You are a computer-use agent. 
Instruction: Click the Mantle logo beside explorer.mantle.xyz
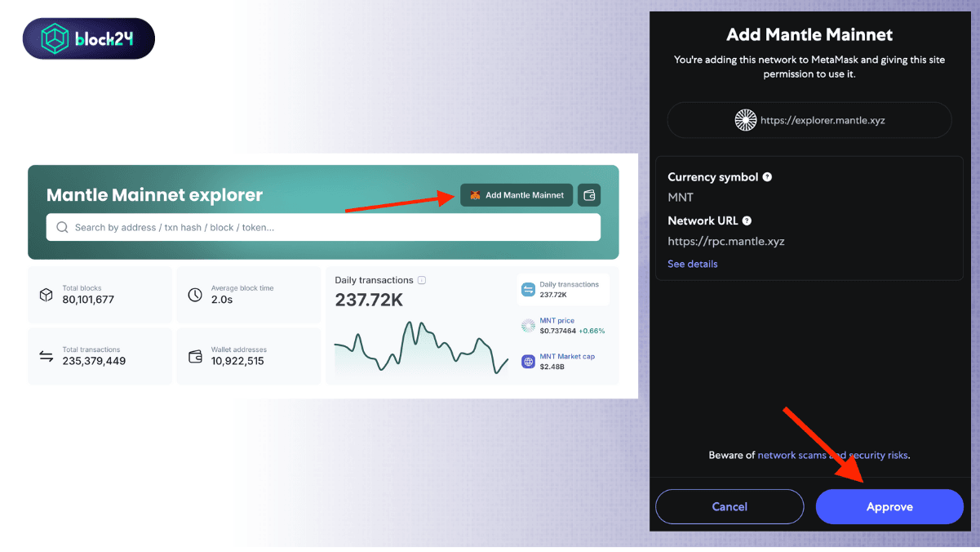coord(746,120)
